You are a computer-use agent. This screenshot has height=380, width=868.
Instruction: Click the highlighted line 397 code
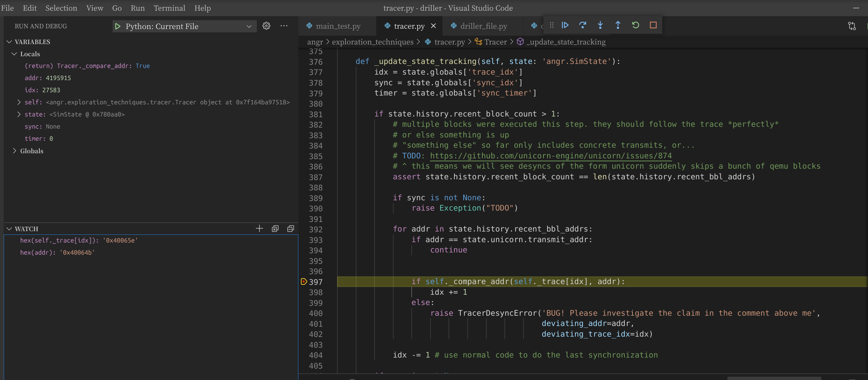coord(518,282)
